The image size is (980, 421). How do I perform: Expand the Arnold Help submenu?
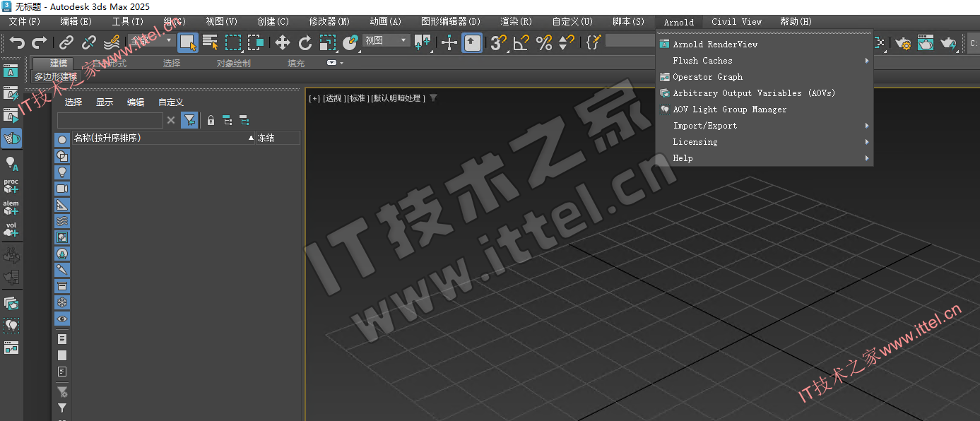(x=764, y=158)
